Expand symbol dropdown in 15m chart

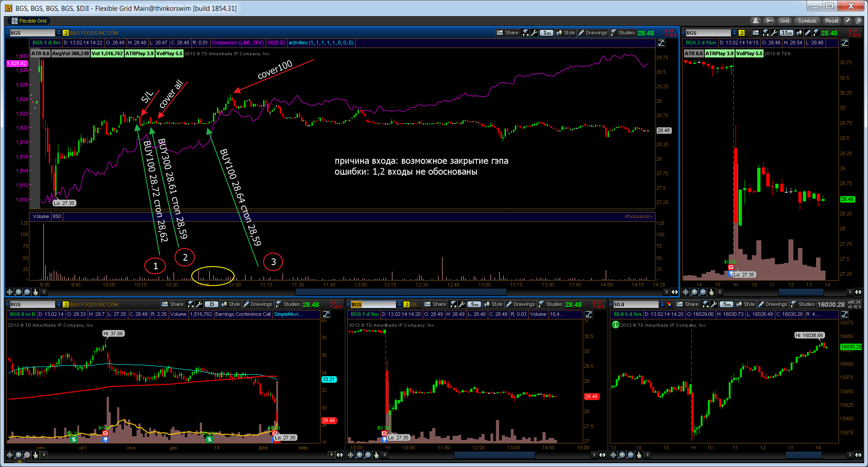pos(734,33)
